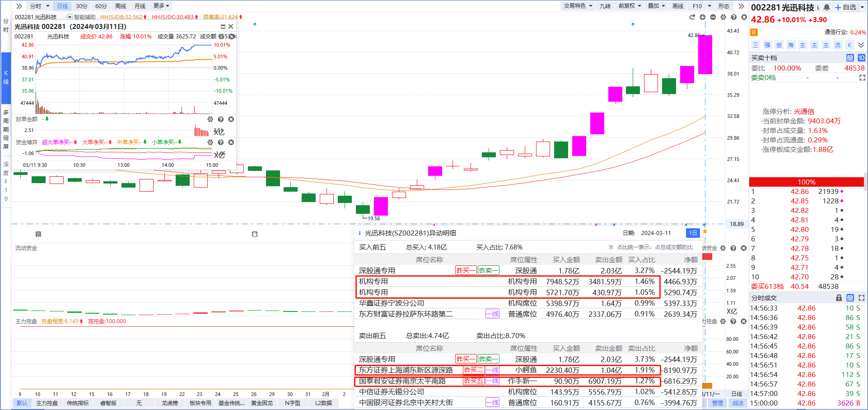This screenshot has height=410, width=868.
Task: Click the red 100% bid ratio bar
Action: click(806, 182)
